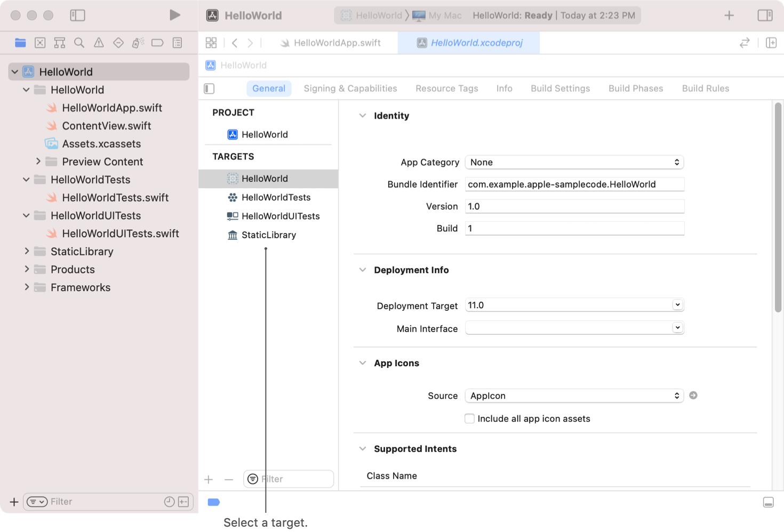Open the Find navigator magnifier icon
Image resolution: width=784 pixels, height=532 pixels.
tap(79, 43)
